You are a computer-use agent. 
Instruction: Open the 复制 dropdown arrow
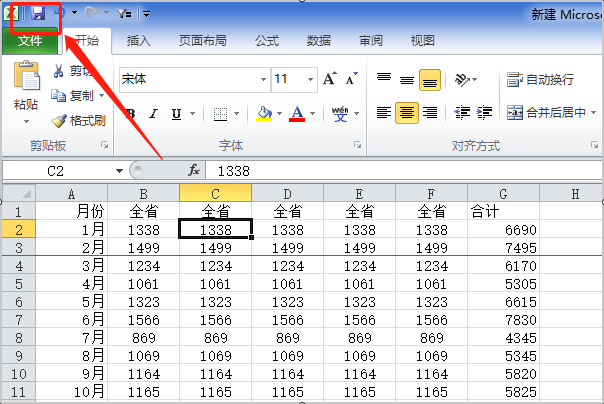pos(102,95)
